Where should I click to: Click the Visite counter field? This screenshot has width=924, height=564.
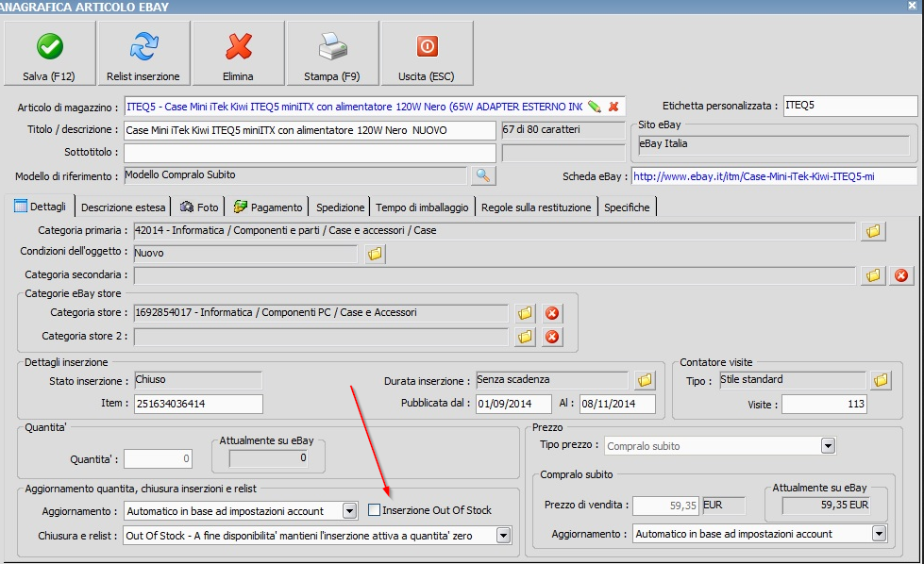[x=824, y=404]
